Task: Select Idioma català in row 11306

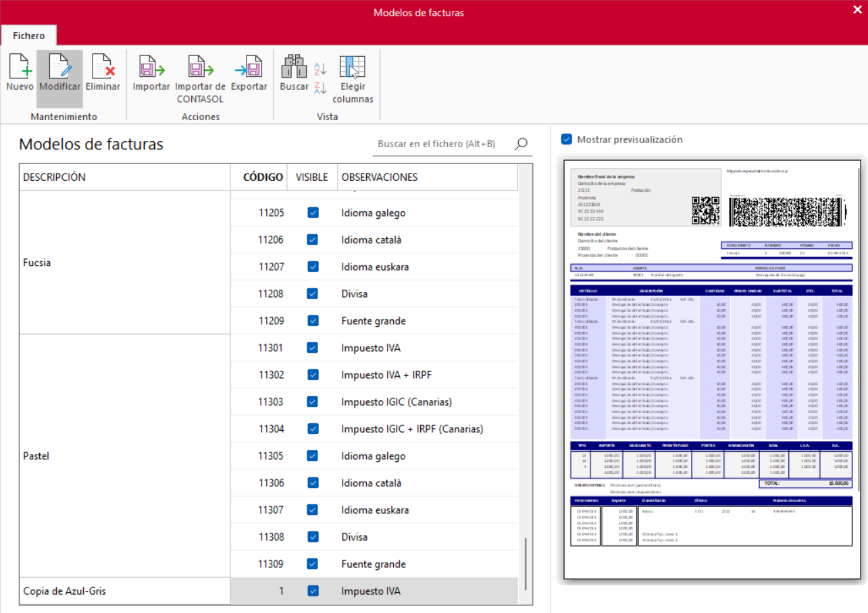Action: (x=372, y=483)
